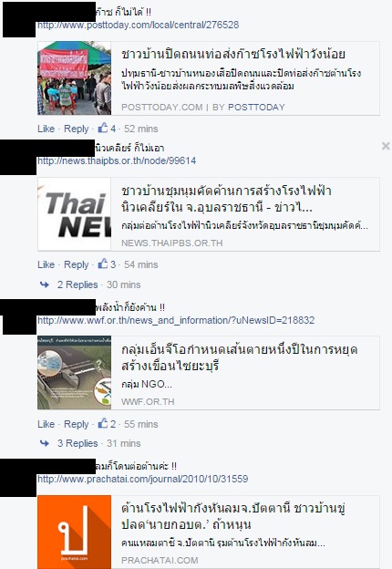Open the news.thaipbs.or.th node link
Screen dimensions: 392x569
[117, 160]
